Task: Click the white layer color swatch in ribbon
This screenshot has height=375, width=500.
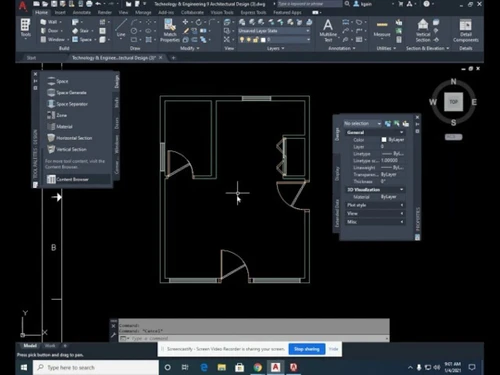Action: tap(263, 40)
